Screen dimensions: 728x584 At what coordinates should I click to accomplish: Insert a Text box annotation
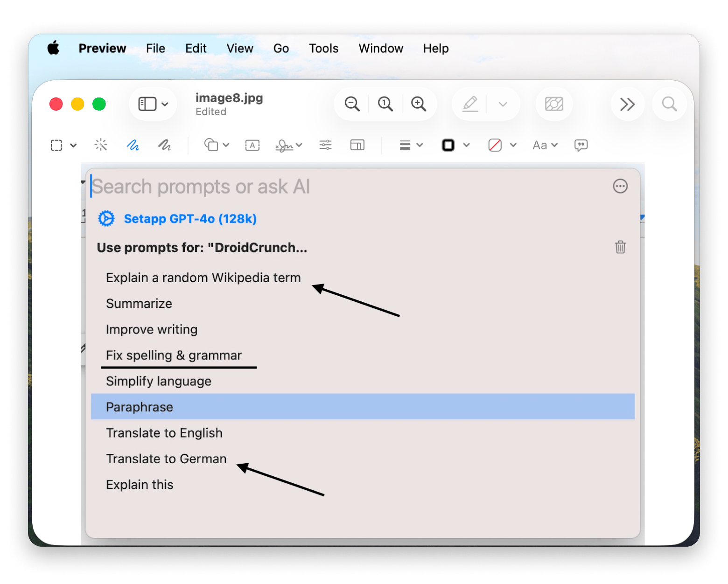pos(252,145)
